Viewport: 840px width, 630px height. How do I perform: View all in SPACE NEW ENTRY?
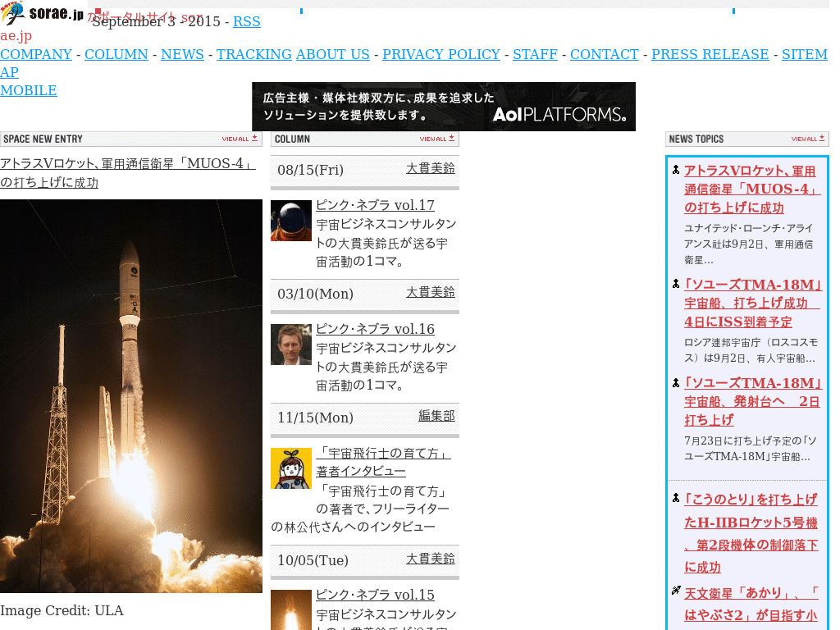click(240, 139)
